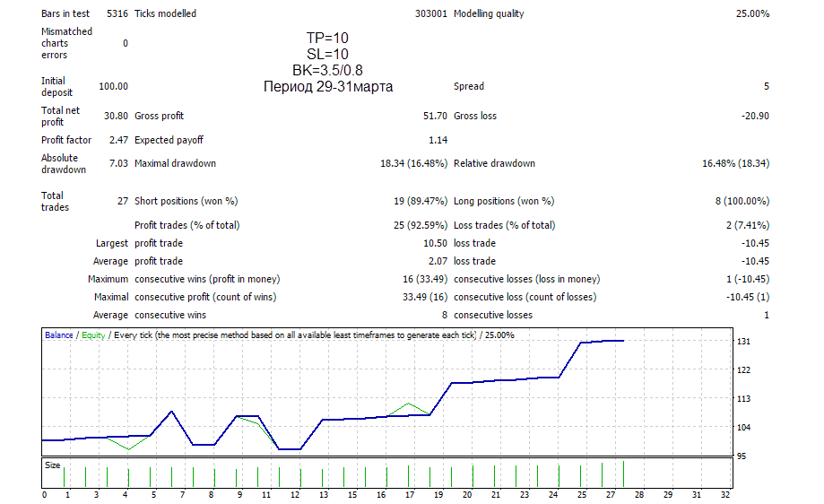Click Maximum consecutive wins value 16 (33.49)

tap(425, 279)
